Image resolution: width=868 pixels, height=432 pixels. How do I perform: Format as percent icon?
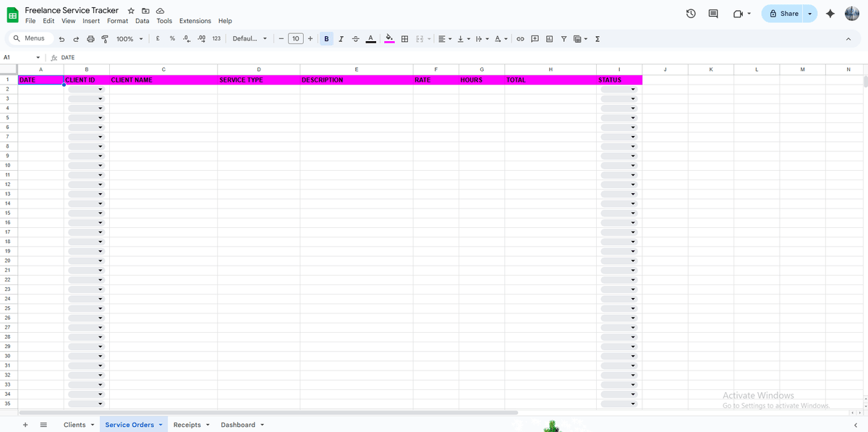(172, 39)
